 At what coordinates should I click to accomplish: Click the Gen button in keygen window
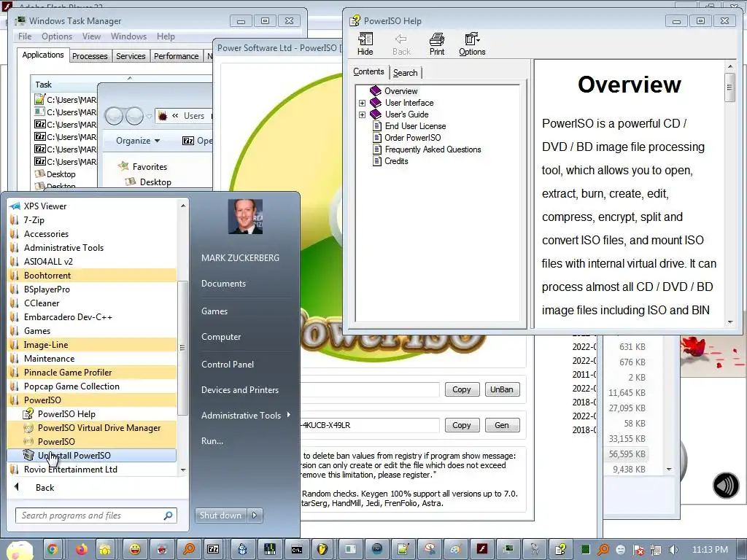click(502, 425)
